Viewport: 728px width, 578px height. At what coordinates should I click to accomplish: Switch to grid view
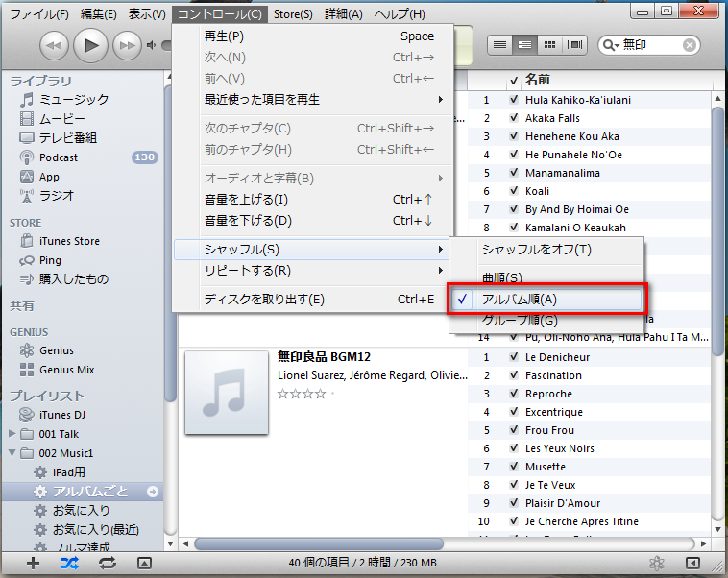click(x=549, y=45)
